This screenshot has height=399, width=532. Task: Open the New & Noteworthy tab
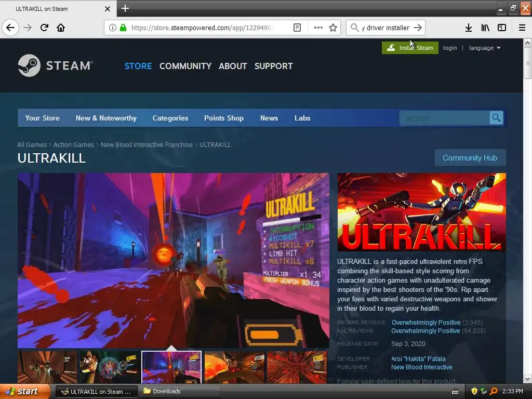(x=106, y=118)
